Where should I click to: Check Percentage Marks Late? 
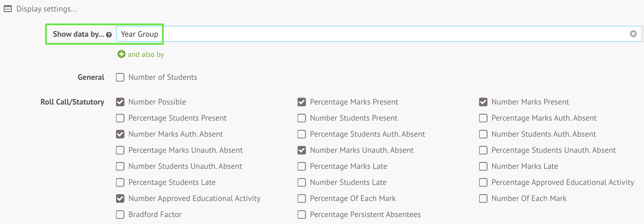click(301, 166)
